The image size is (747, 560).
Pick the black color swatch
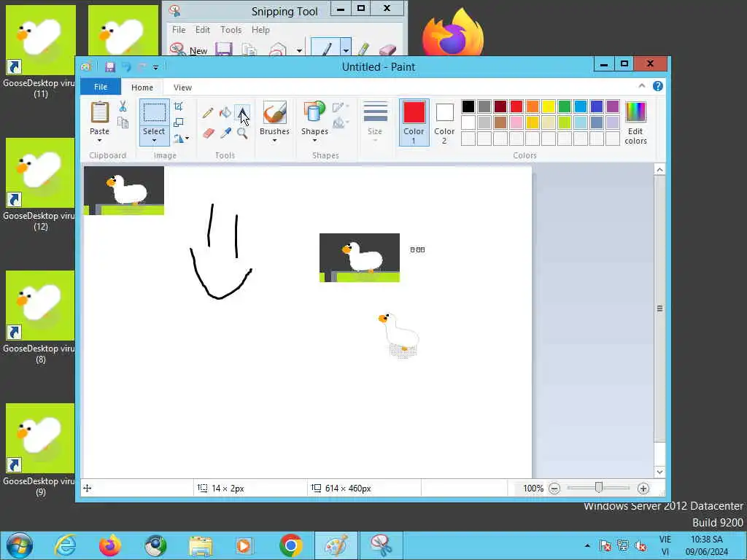coord(468,106)
